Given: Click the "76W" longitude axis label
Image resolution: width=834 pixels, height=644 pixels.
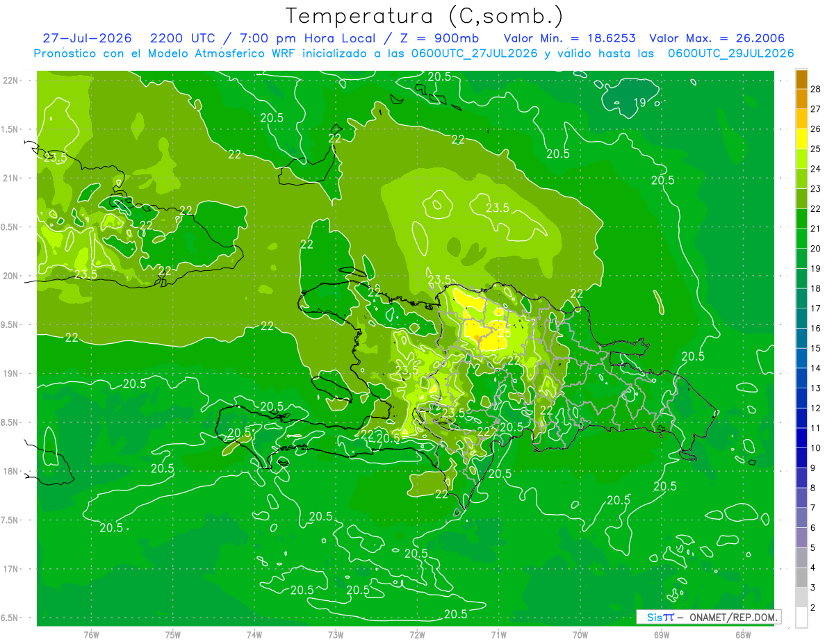Looking at the screenshot, I should [x=91, y=635].
